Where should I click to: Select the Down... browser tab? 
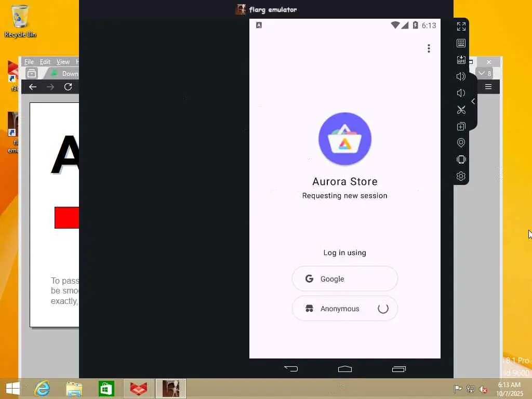(64, 73)
